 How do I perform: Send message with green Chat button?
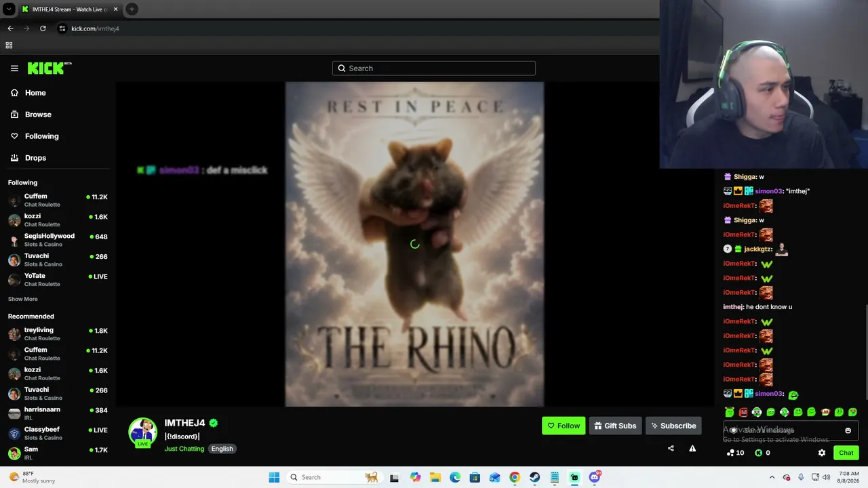pyautogui.click(x=846, y=453)
